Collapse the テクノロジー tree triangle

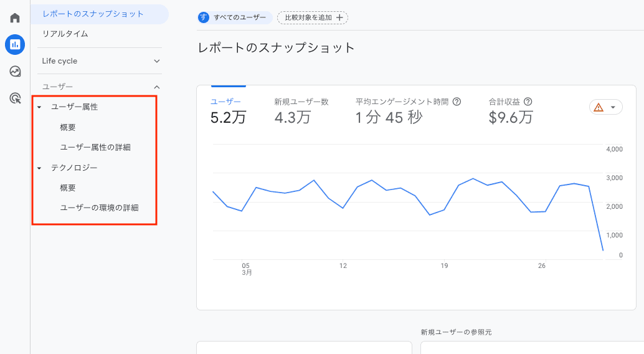[x=39, y=168]
